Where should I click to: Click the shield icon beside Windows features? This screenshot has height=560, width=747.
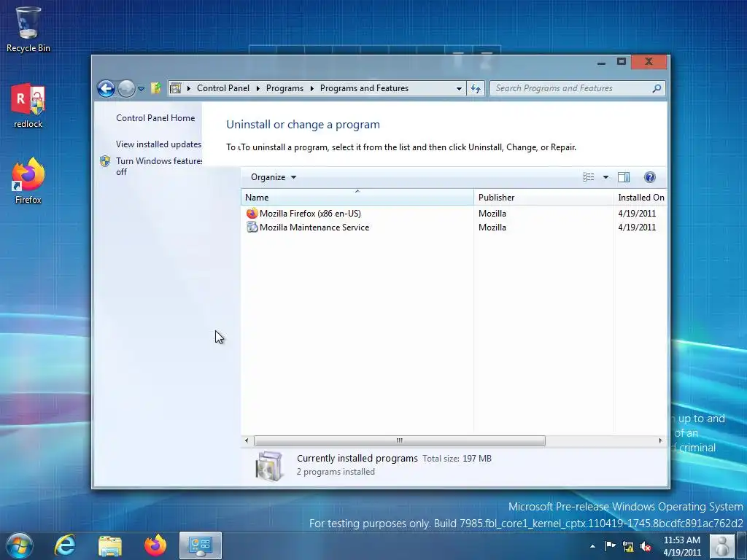(105, 161)
